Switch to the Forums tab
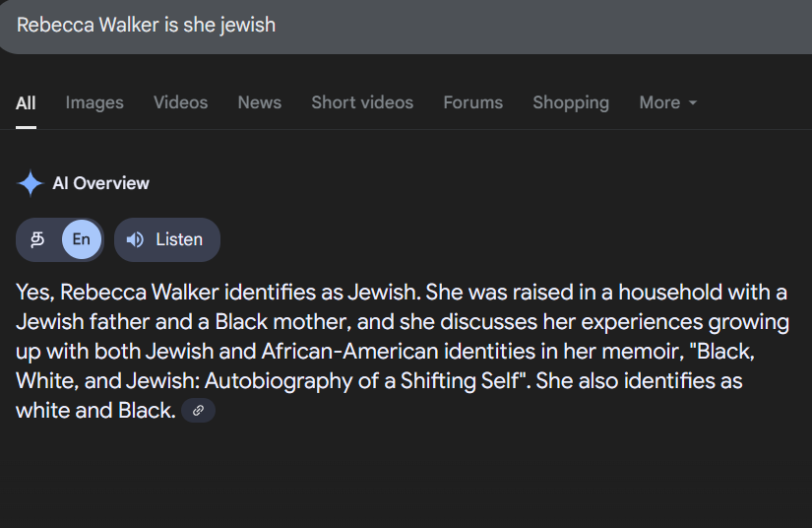This screenshot has width=812, height=528. (x=472, y=102)
